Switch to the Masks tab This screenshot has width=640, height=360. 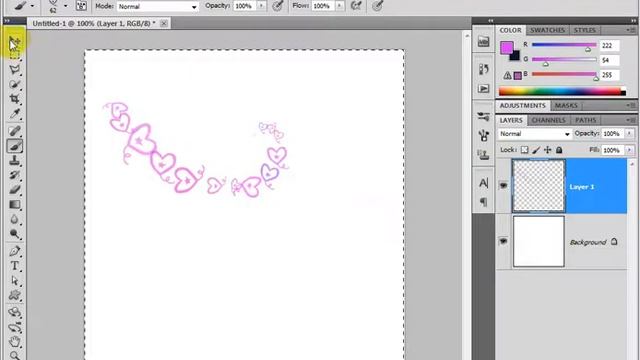pos(566,106)
